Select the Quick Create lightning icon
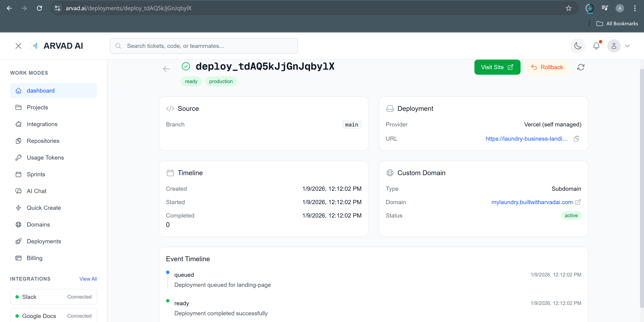Image resolution: width=644 pixels, height=322 pixels. (x=18, y=208)
